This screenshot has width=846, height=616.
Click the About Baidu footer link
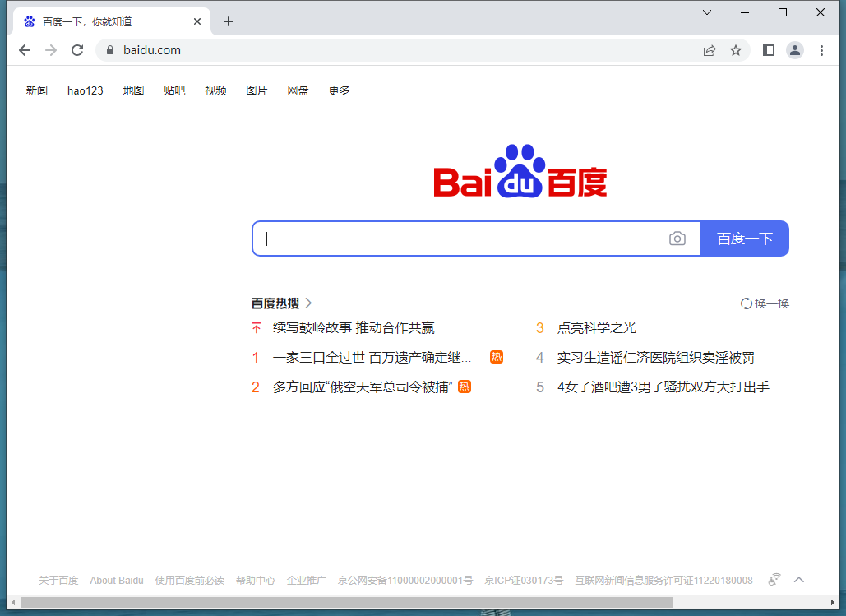click(x=117, y=581)
